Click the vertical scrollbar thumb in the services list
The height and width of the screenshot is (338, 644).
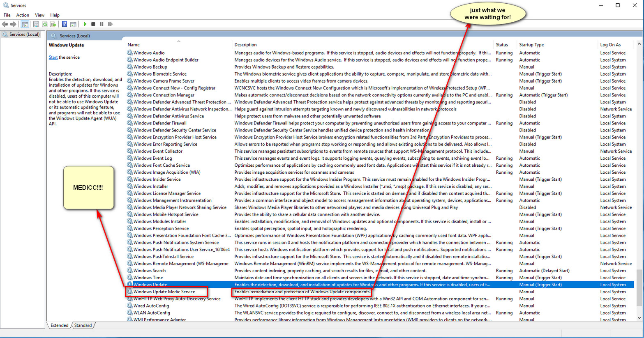(639, 287)
